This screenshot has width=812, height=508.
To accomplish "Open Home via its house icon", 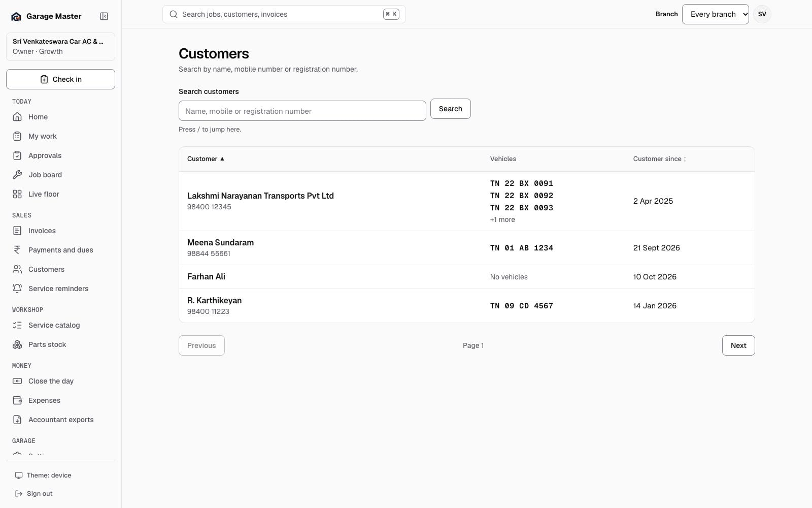I will [x=17, y=117].
